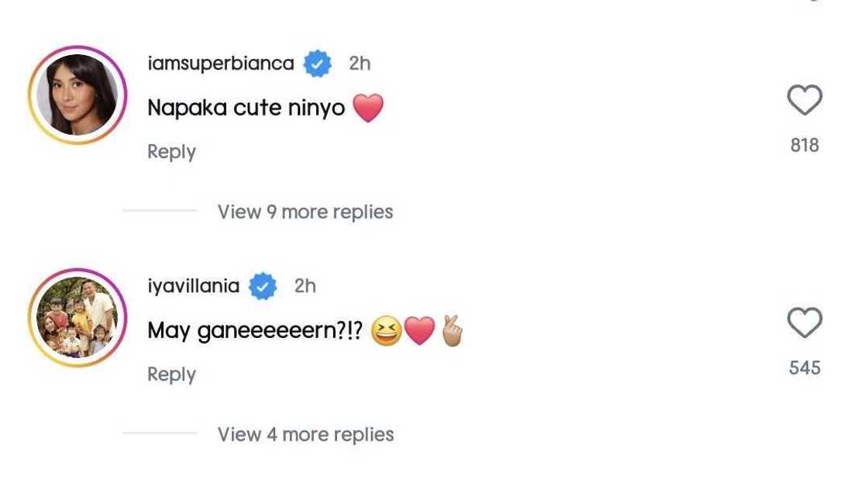Show 4 more replies under iyavillania's comment
Screen dimensions: 868x479
(305, 433)
